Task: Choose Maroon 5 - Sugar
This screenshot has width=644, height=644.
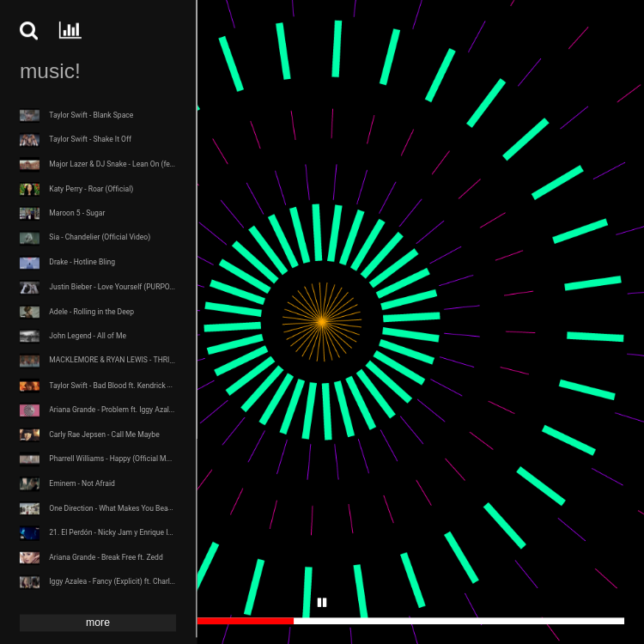Action: (x=77, y=213)
